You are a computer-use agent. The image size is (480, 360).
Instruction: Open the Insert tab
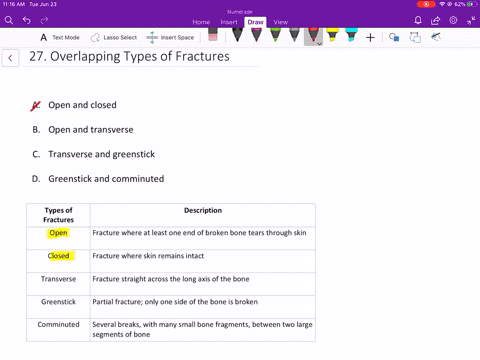[229, 22]
